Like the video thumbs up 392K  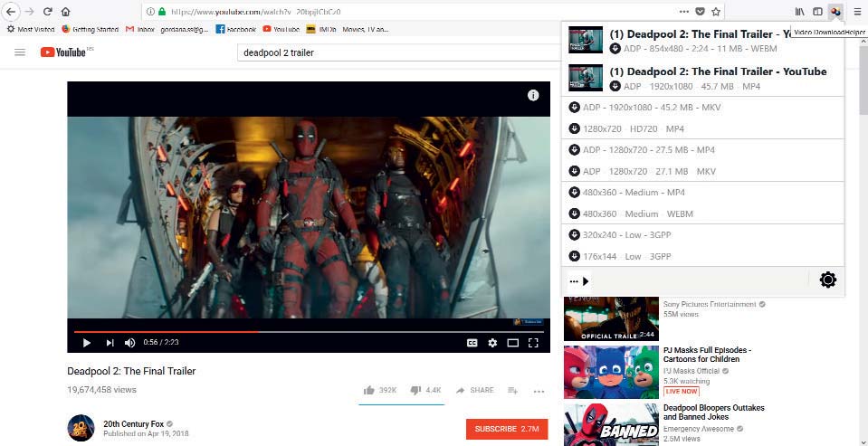tap(380, 390)
